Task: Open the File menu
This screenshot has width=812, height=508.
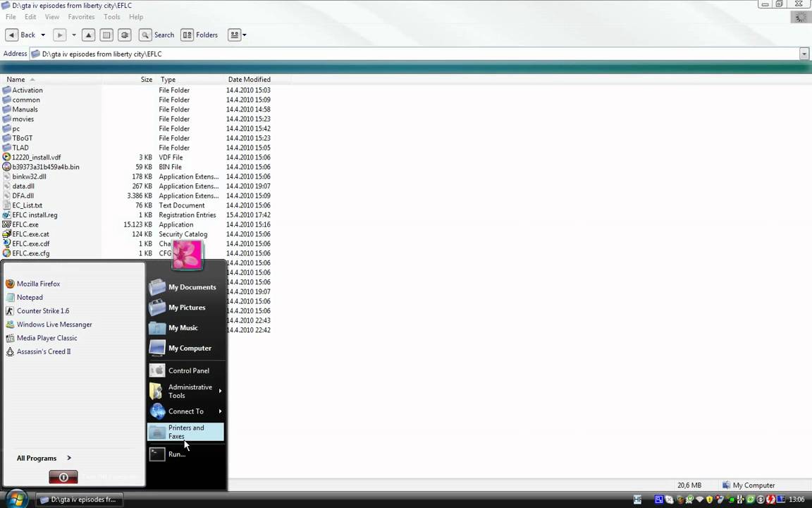Action: click(11, 17)
